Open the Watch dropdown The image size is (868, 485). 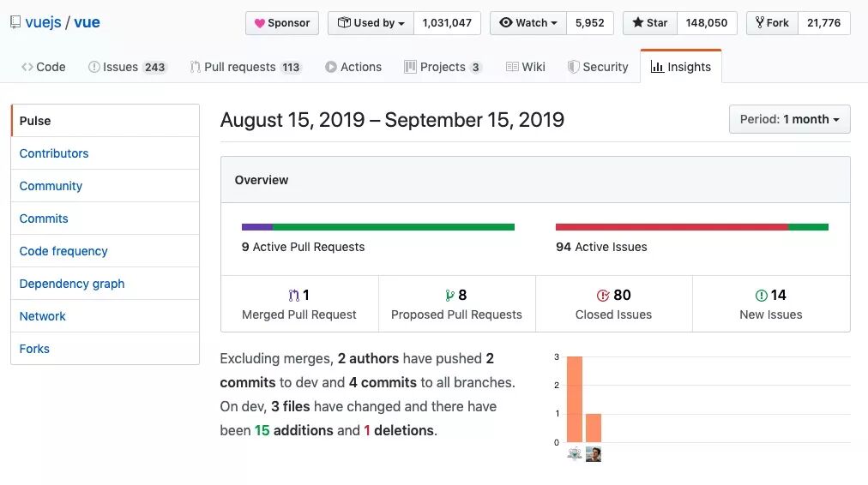(528, 22)
